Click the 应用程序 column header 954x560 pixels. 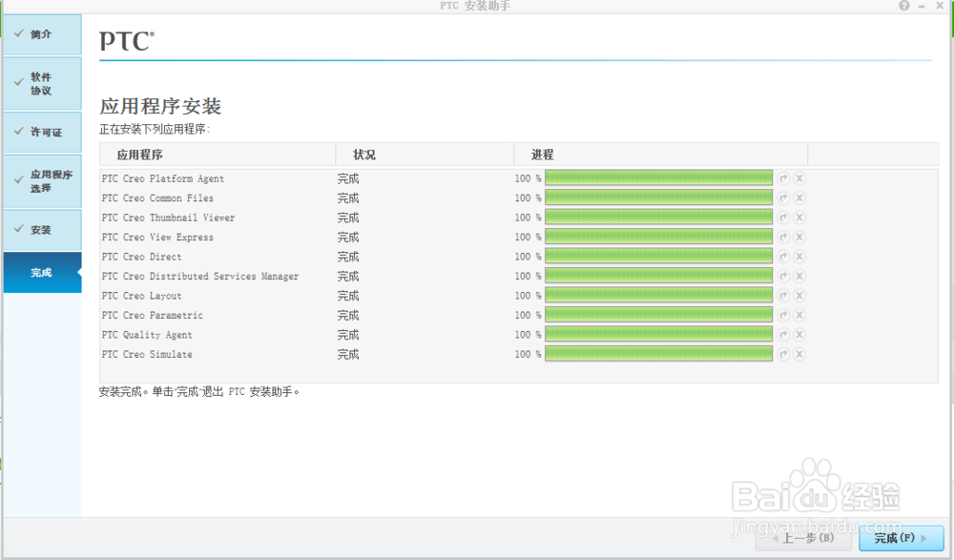(x=218, y=155)
